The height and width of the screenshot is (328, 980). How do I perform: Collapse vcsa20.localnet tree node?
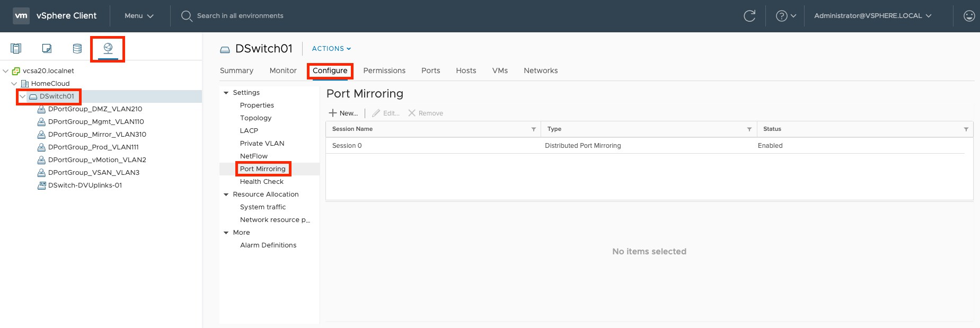pyautogui.click(x=6, y=71)
